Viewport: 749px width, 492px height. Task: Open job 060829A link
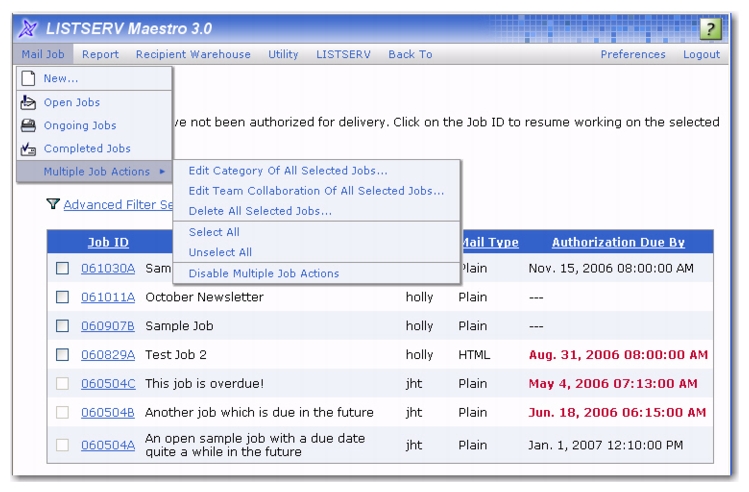(108, 355)
